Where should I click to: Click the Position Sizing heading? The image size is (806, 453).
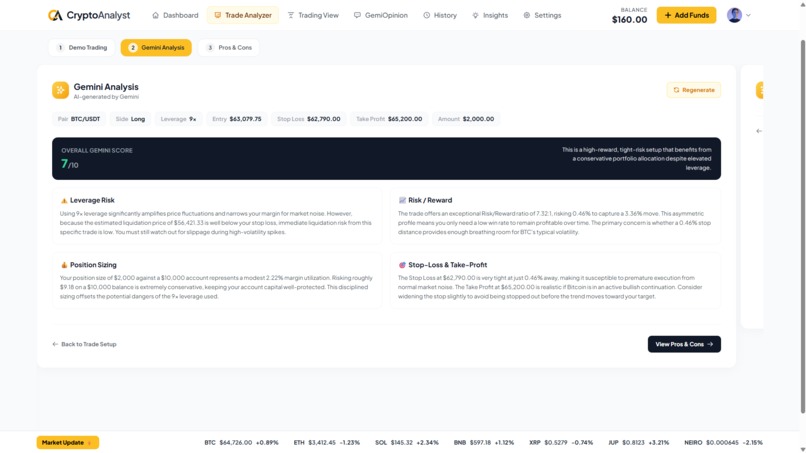coord(93,265)
